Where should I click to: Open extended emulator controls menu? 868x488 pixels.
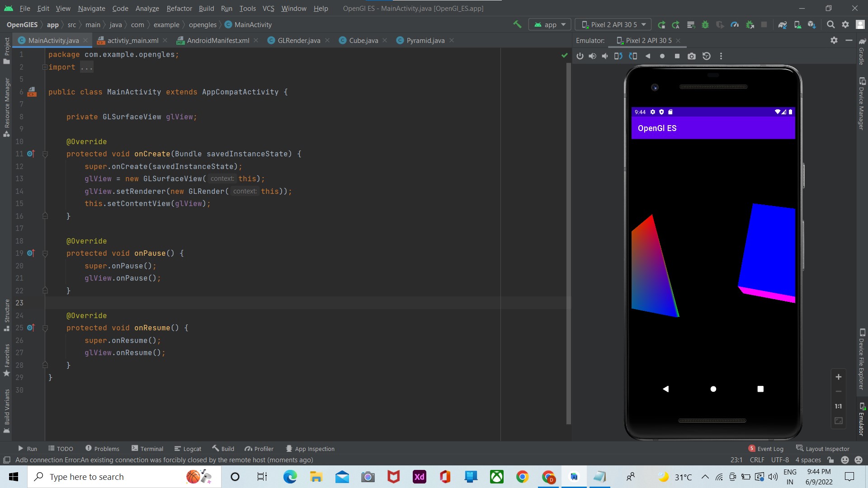[x=721, y=56]
